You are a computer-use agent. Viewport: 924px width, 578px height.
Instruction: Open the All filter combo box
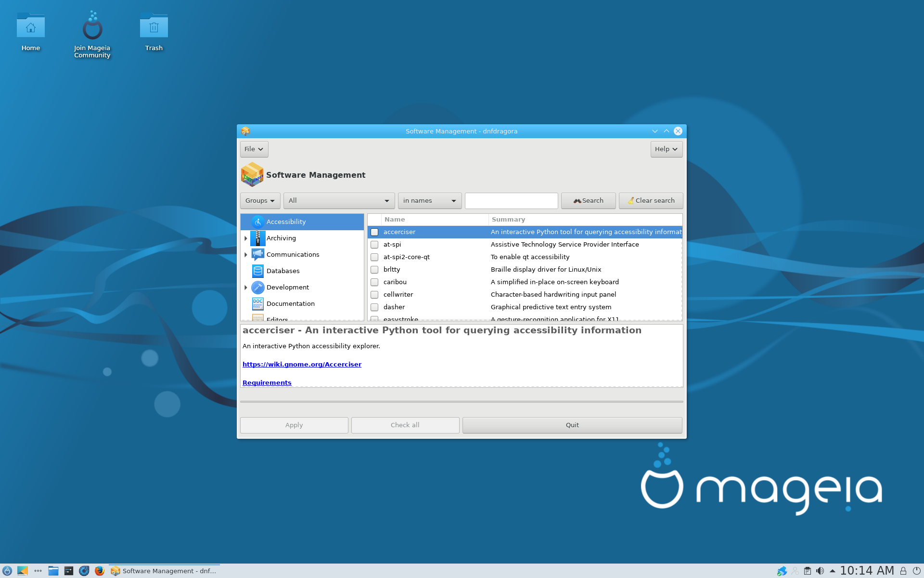[339, 201]
